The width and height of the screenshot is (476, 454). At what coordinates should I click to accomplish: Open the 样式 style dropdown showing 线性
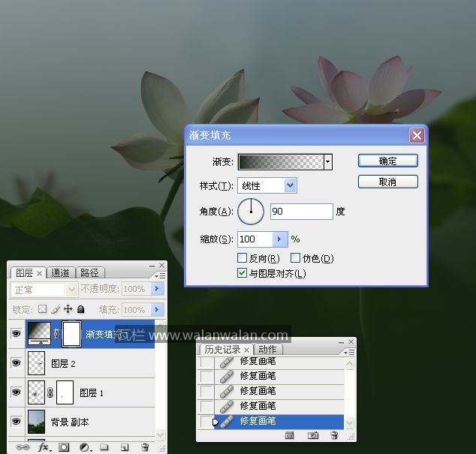pyautogui.click(x=290, y=185)
